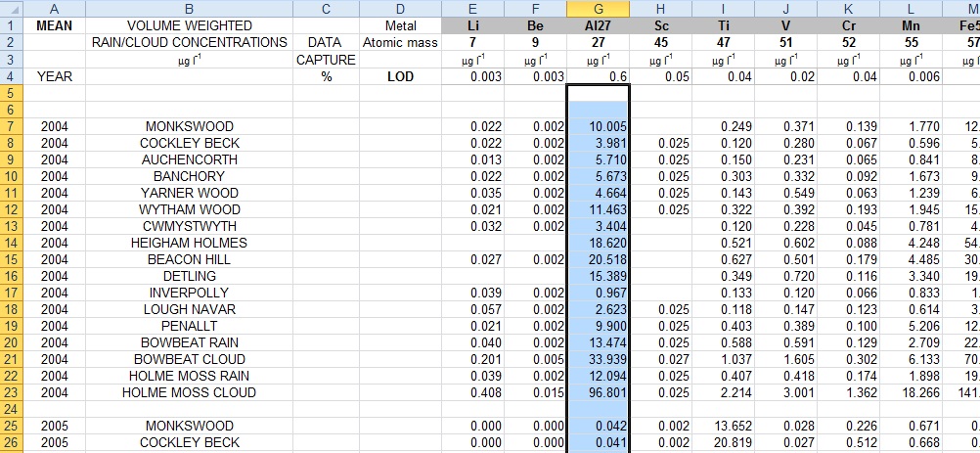Select the BOWBEAT CLOUD cell

tap(189, 359)
